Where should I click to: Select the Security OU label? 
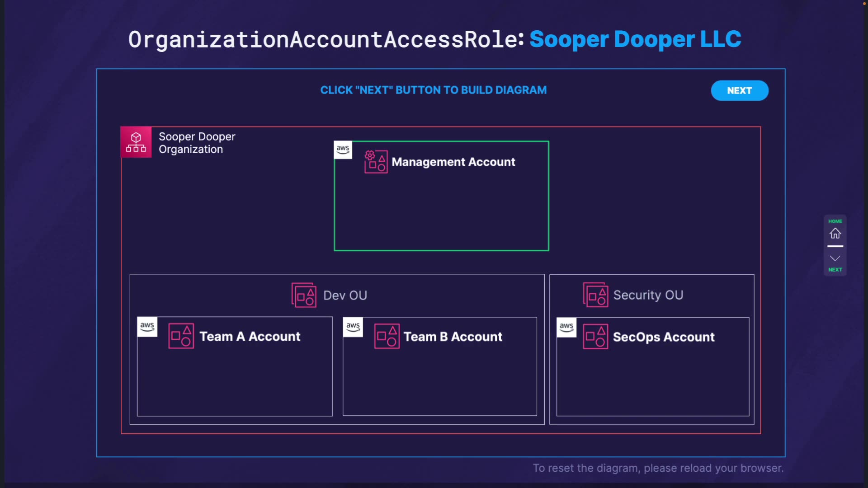click(648, 295)
